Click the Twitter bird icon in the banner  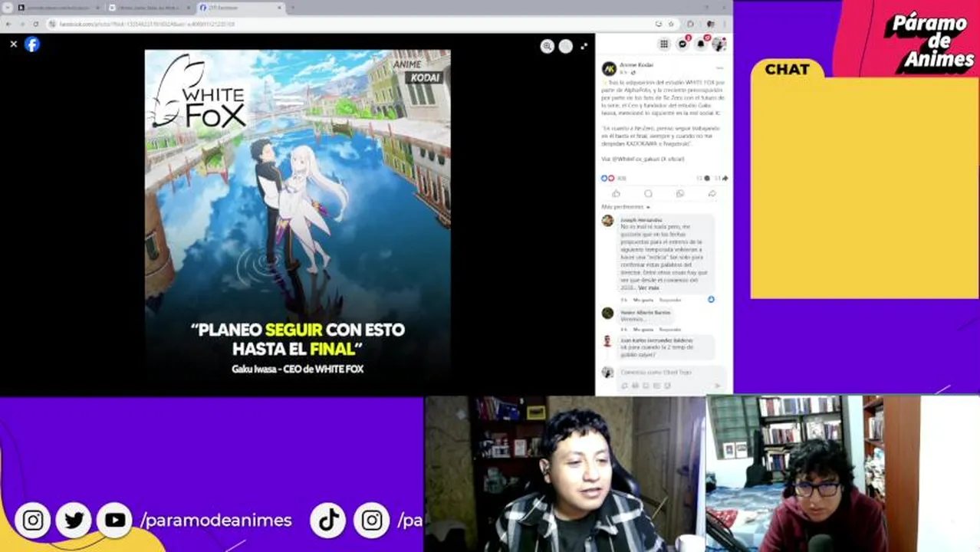pos(74,521)
